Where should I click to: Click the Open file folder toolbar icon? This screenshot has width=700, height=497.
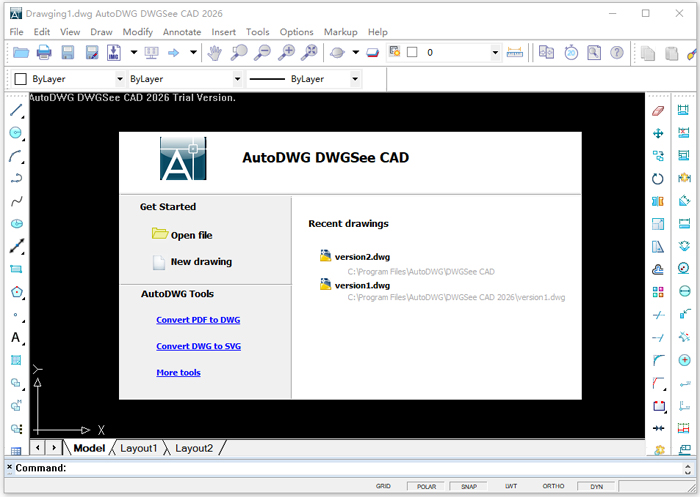20,52
